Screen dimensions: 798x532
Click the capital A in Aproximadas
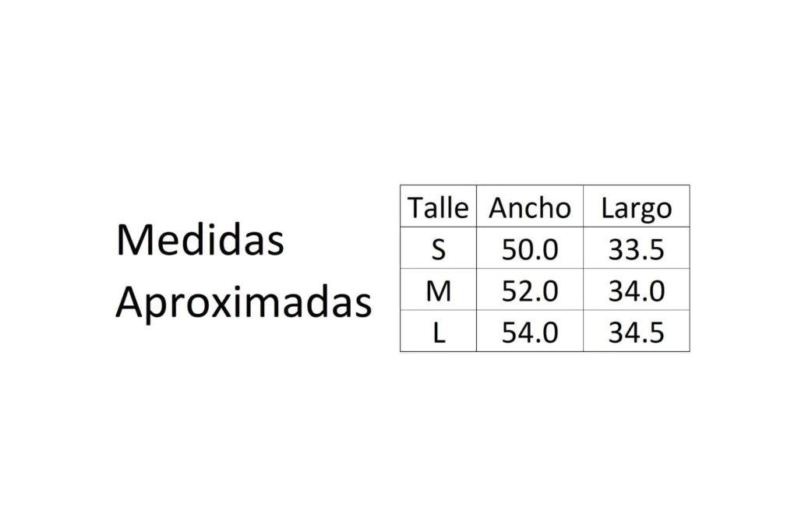click(x=129, y=302)
